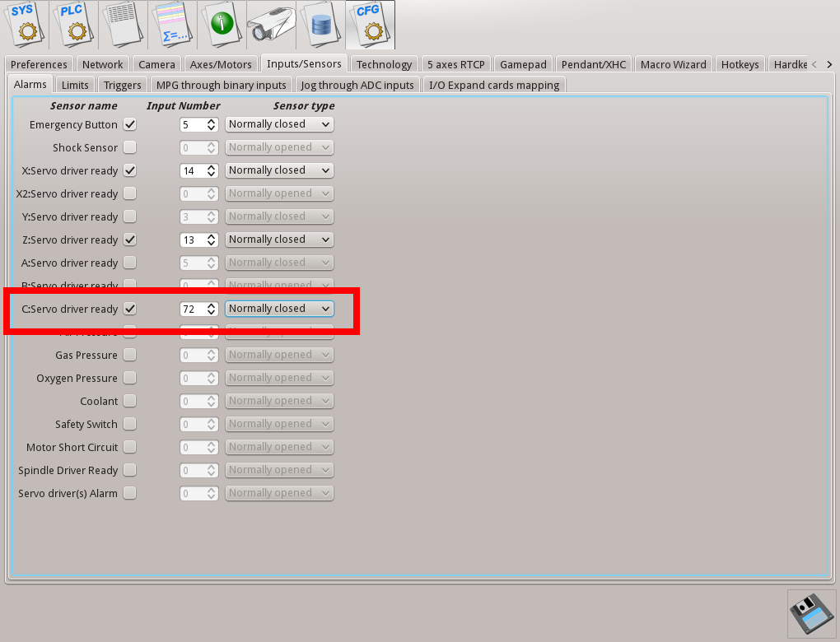Click X:Servo driver ready input number field
The image size is (840, 642).
tap(192, 170)
